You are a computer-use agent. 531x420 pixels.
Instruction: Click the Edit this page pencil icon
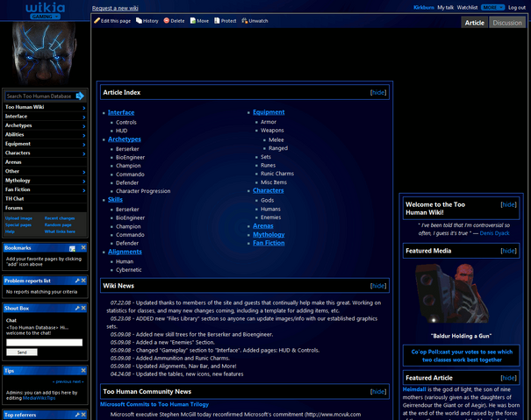(x=97, y=21)
